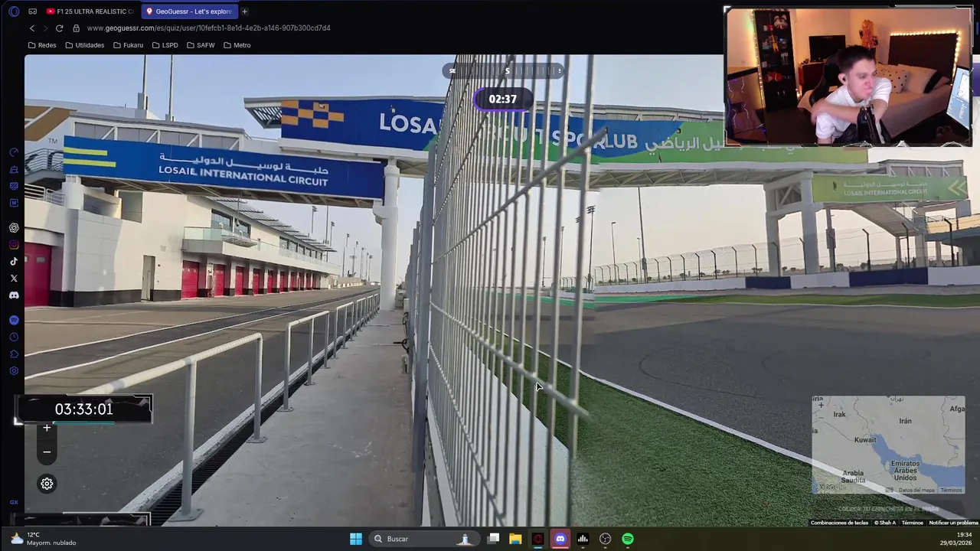Viewport: 980px width, 551px height.
Task: Open the audio equalizer app in taskbar
Action: click(x=583, y=539)
